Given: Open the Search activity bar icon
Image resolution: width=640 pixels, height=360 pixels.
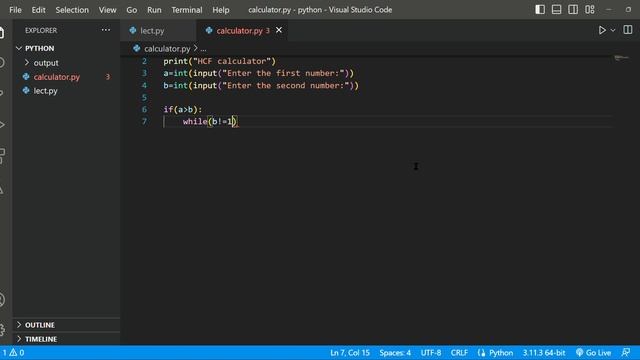Looking at the screenshot, I should (2, 62).
